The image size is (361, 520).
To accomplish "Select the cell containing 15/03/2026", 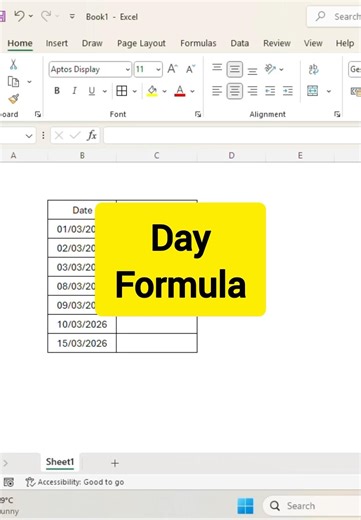I will click(82, 343).
